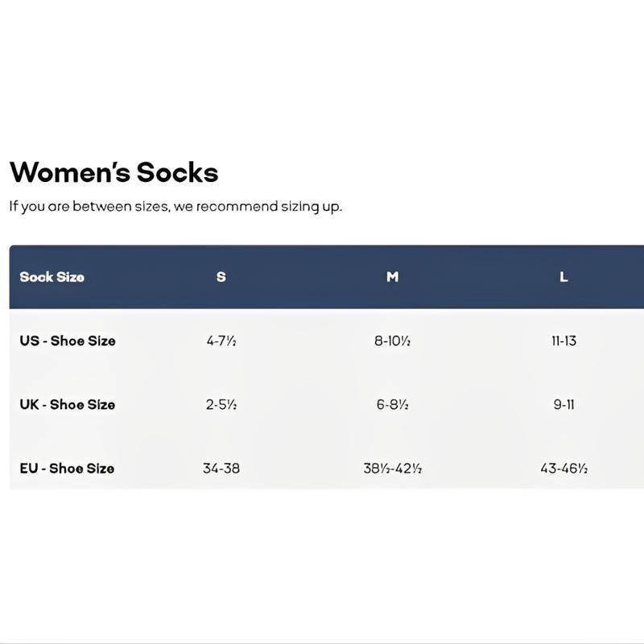The width and height of the screenshot is (644, 644).
Task: Click the "US - Shoe Size" row label
Action: 68,341
